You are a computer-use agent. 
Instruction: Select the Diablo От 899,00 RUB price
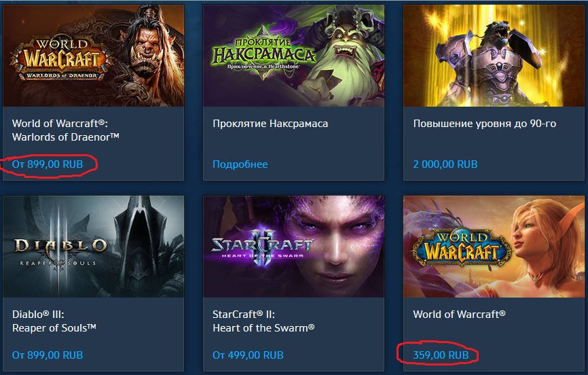click(48, 355)
